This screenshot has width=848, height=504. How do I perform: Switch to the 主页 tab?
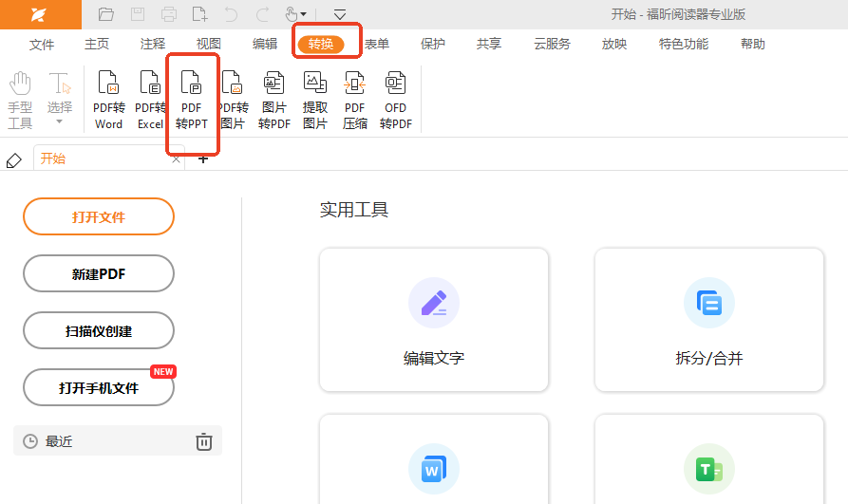[x=97, y=44]
